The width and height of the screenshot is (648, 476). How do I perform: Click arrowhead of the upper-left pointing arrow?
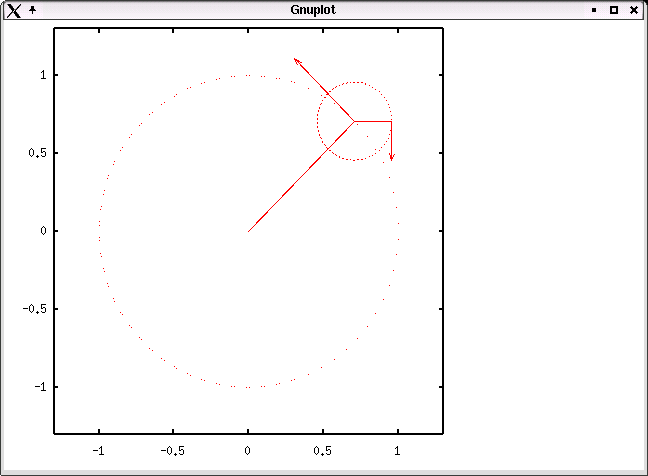(x=296, y=61)
